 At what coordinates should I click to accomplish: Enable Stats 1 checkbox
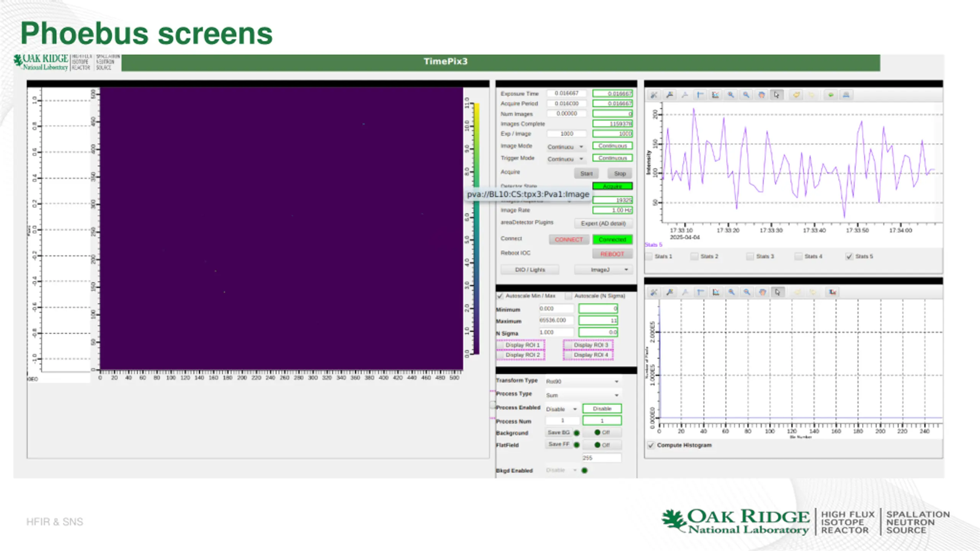[649, 256]
